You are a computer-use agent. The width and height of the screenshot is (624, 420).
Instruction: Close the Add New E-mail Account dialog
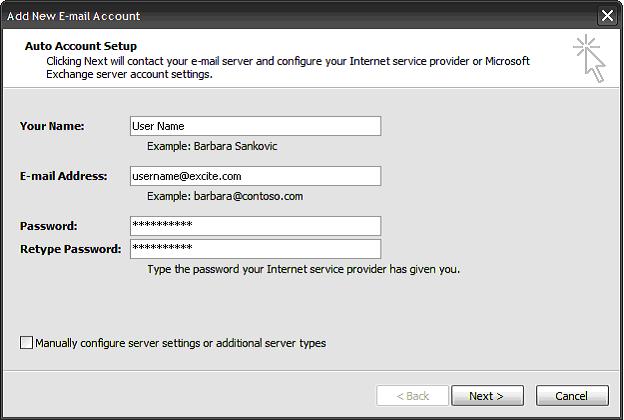tap(607, 16)
